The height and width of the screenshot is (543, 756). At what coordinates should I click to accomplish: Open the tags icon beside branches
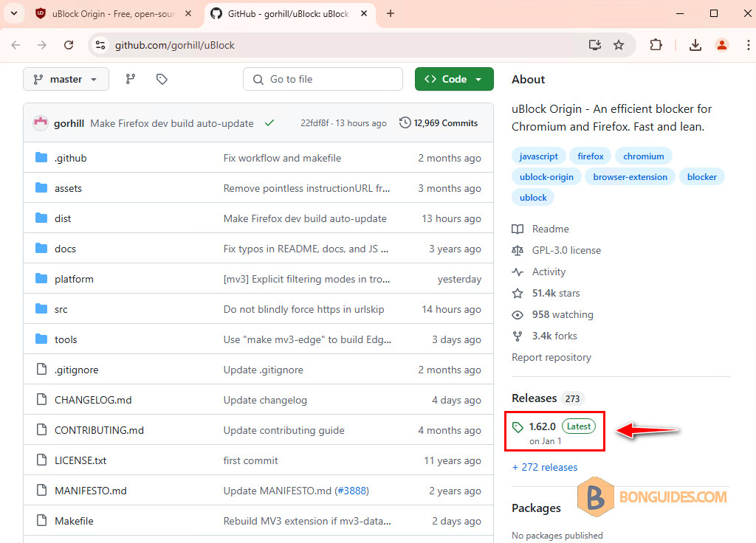[x=162, y=79]
